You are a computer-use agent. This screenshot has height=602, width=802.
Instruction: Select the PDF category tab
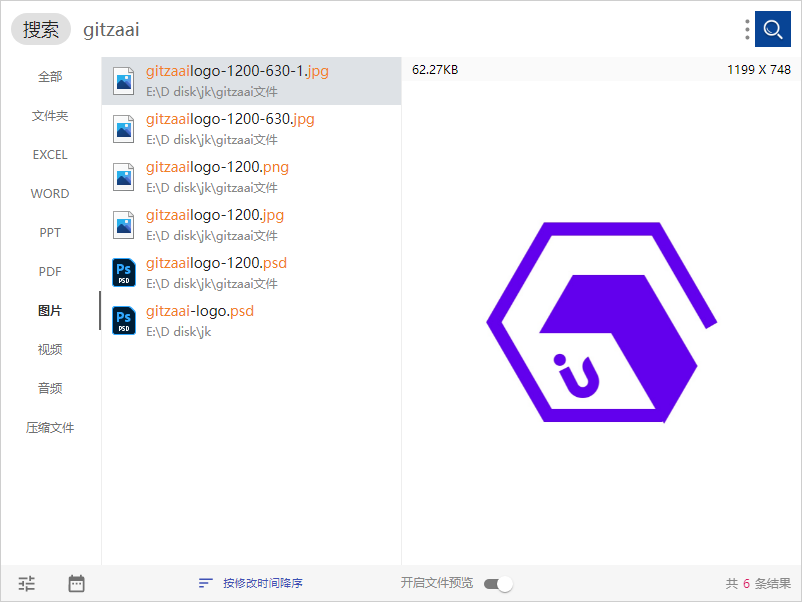pos(50,272)
